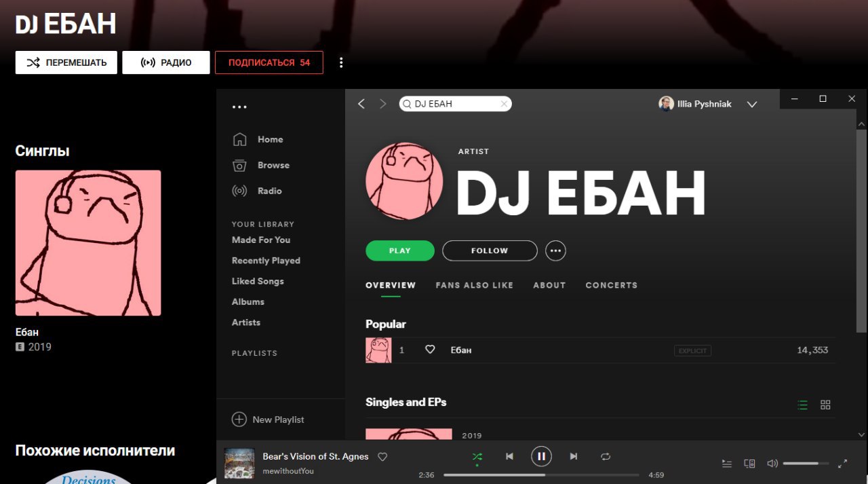Seek within the song progress bar

click(x=541, y=475)
